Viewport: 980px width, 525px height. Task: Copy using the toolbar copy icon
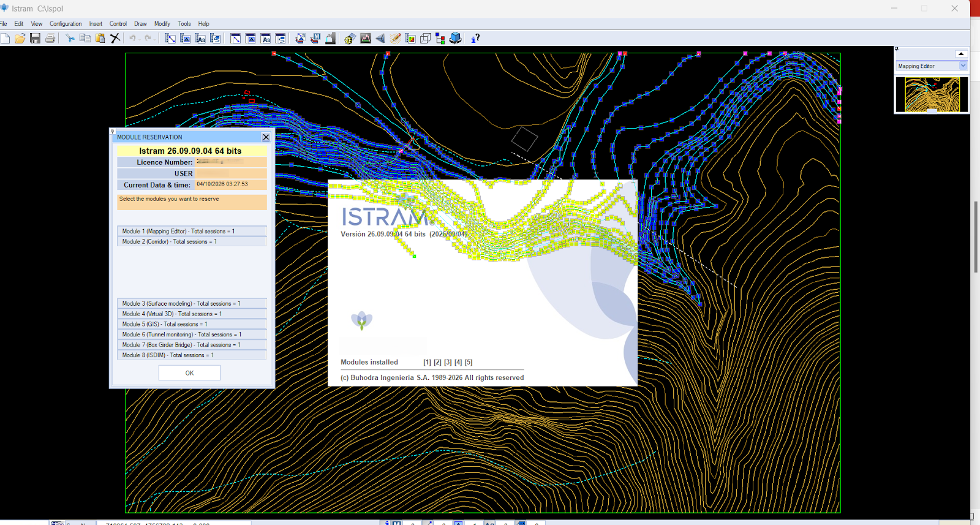85,38
